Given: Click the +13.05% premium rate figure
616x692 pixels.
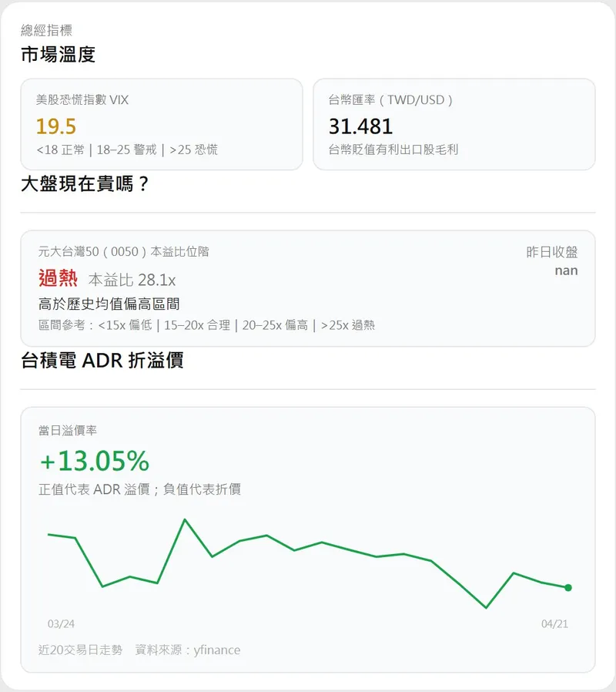Looking at the screenshot, I should (x=94, y=461).
